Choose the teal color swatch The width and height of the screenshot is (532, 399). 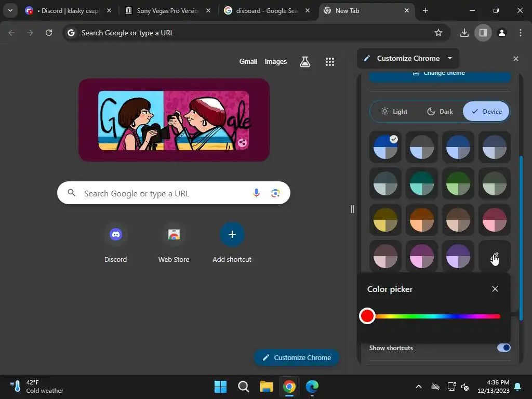tap(422, 183)
